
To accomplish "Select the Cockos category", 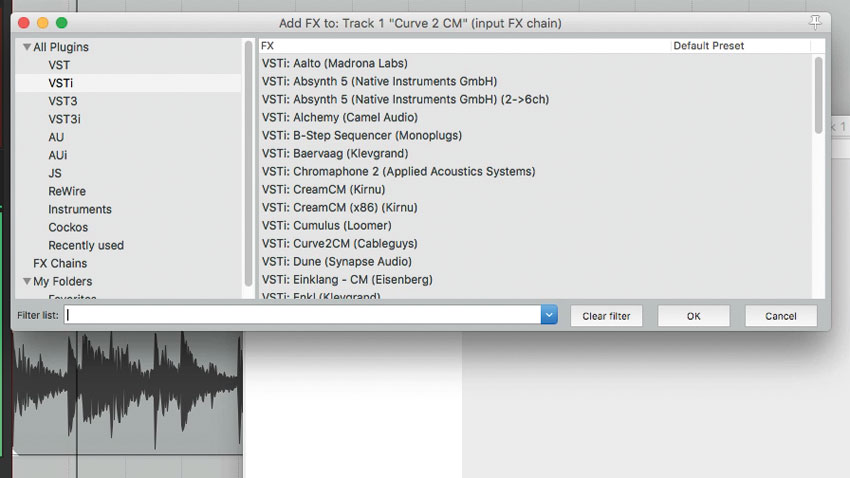I will coord(68,227).
